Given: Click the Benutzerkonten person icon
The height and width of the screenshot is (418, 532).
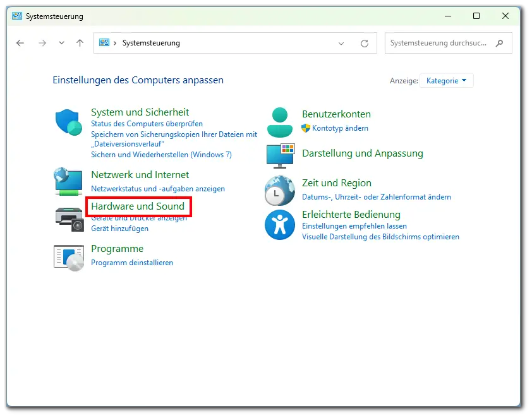Looking at the screenshot, I should click(x=279, y=122).
